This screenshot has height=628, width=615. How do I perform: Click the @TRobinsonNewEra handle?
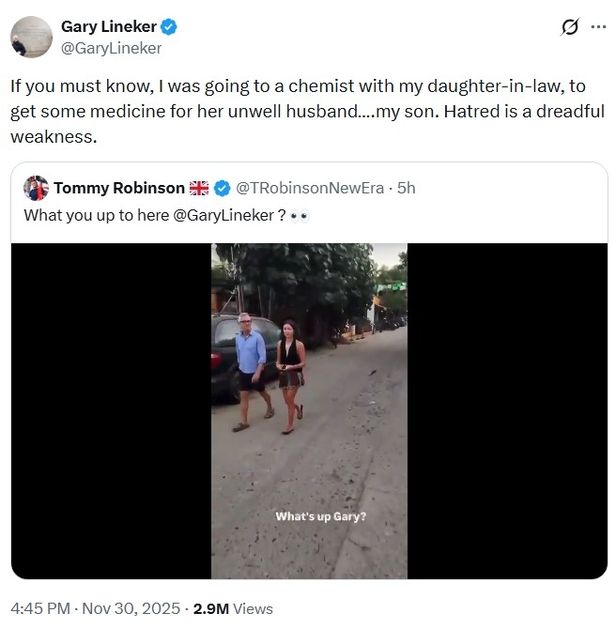tap(310, 188)
